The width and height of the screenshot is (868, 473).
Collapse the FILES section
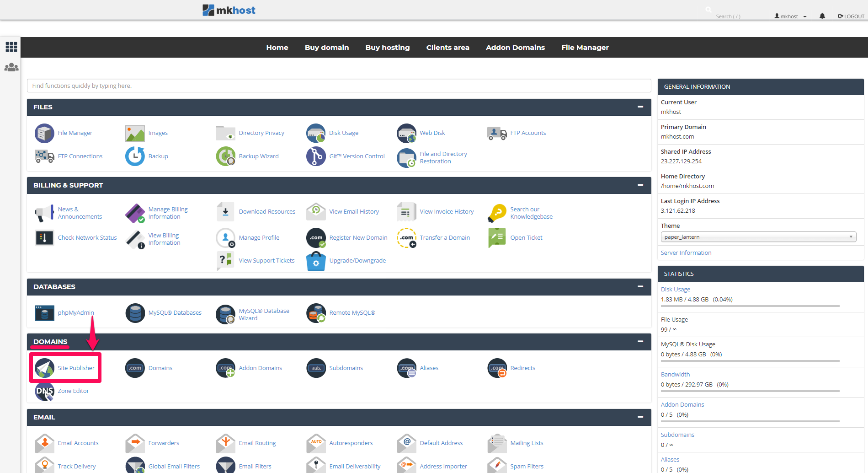tap(640, 107)
